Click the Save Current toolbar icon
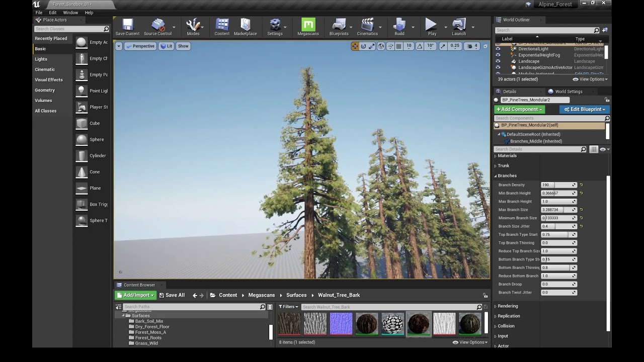This screenshot has width=644, height=362. (127, 27)
